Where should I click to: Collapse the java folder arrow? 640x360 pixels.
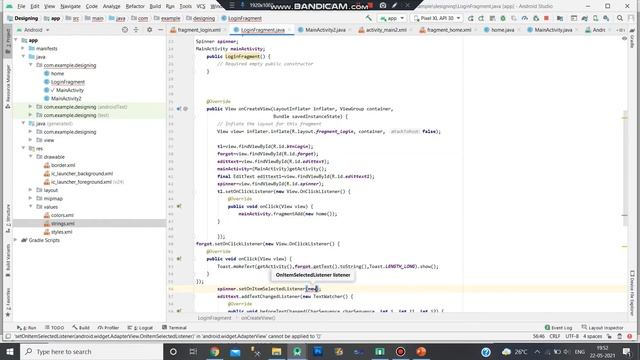[x=23, y=57]
